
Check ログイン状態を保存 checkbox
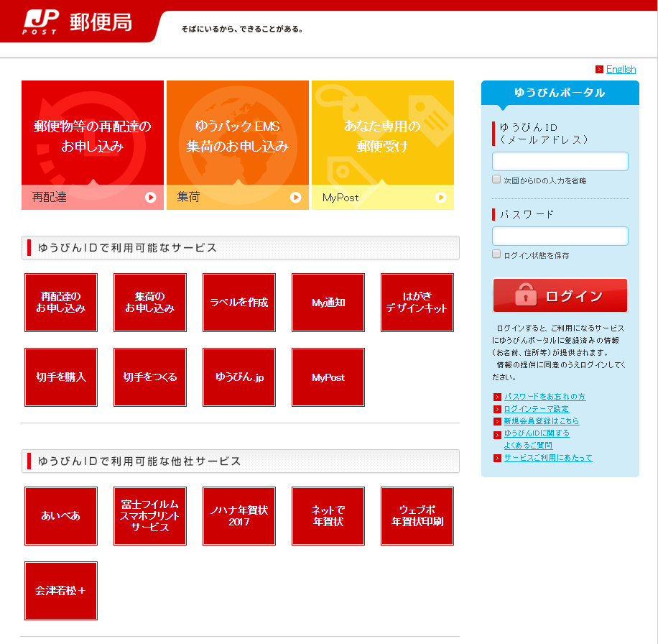click(x=496, y=254)
